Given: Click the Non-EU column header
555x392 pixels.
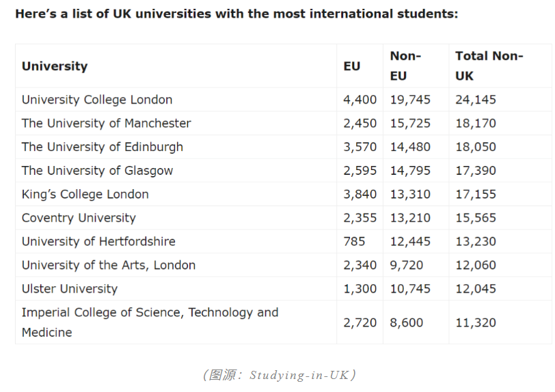Looking at the screenshot, I should point(405,66).
